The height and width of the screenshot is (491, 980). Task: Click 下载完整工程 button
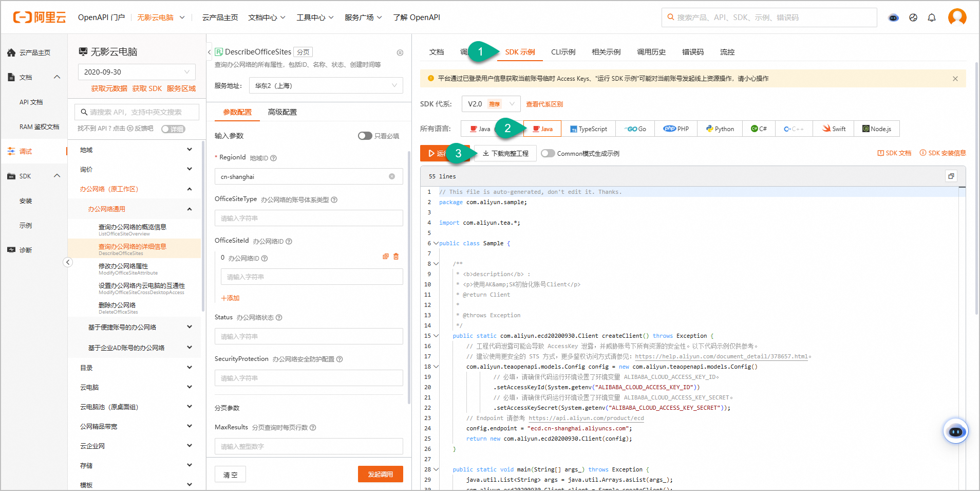505,153
